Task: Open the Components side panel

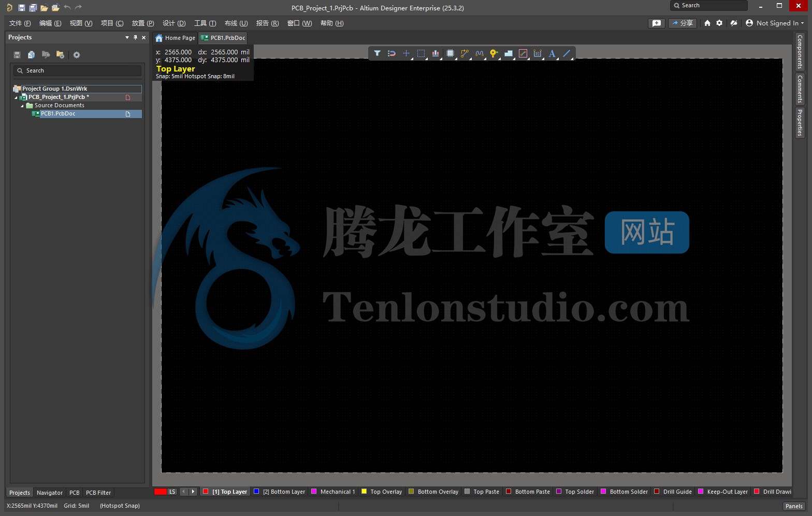Action: tap(800, 51)
